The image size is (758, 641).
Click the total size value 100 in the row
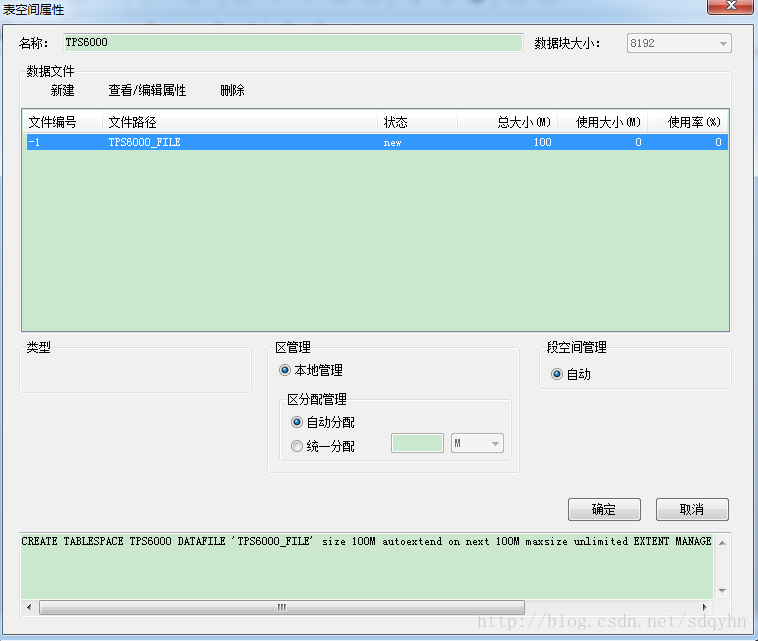(542, 142)
